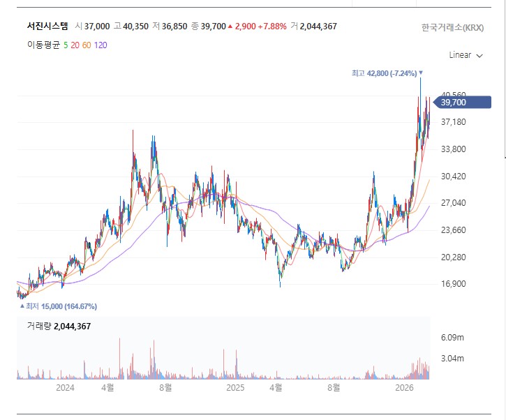
Task: Click the 3.04m volume axis label
Action: coord(452,359)
